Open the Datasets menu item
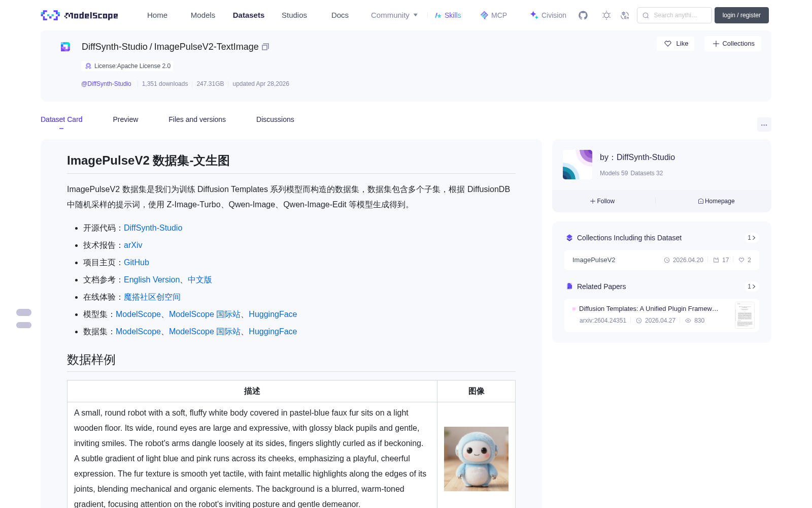812x508 pixels. coord(249,15)
